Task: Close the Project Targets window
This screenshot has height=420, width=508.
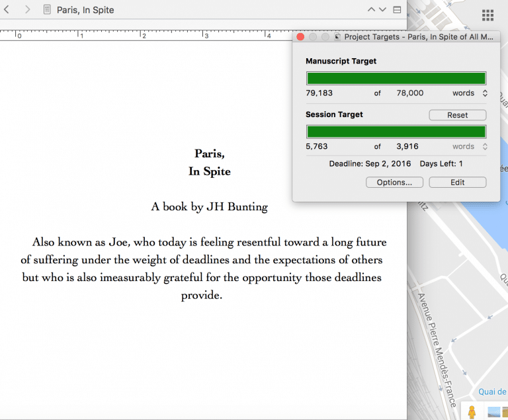Action: point(300,37)
